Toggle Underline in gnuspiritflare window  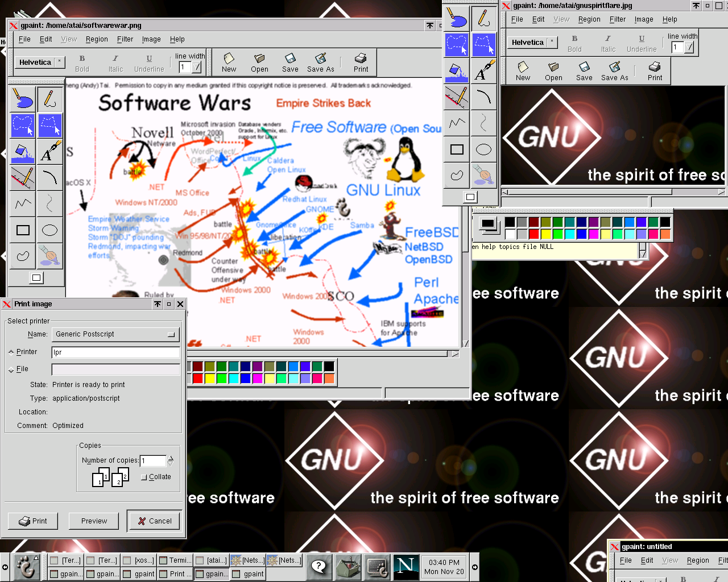tap(642, 43)
